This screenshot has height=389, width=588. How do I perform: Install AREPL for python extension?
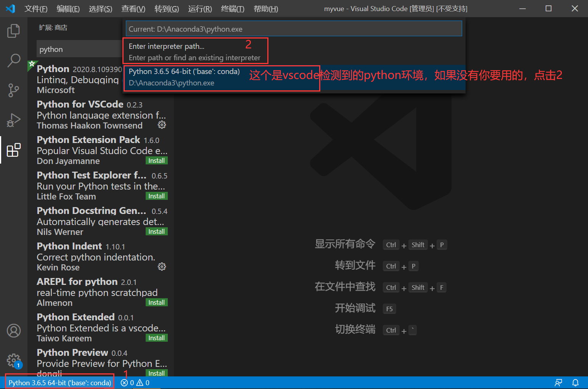tap(157, 302)
